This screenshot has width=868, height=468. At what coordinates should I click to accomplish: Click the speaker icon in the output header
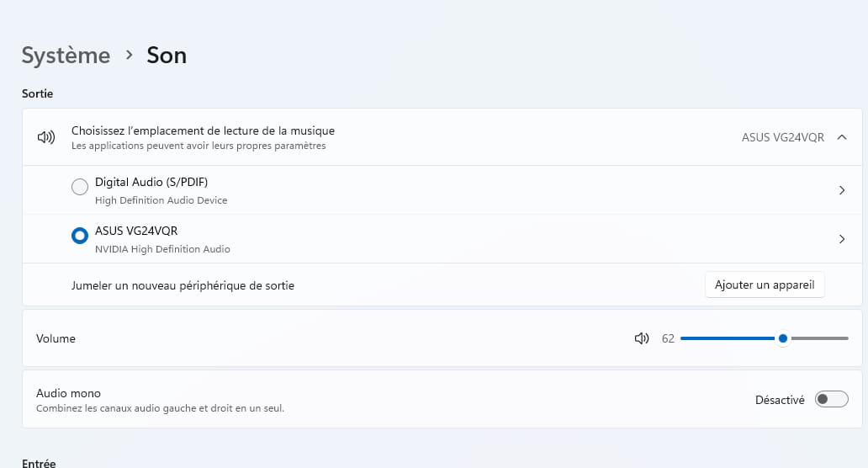pyautogui.click(x=46, y=137)
